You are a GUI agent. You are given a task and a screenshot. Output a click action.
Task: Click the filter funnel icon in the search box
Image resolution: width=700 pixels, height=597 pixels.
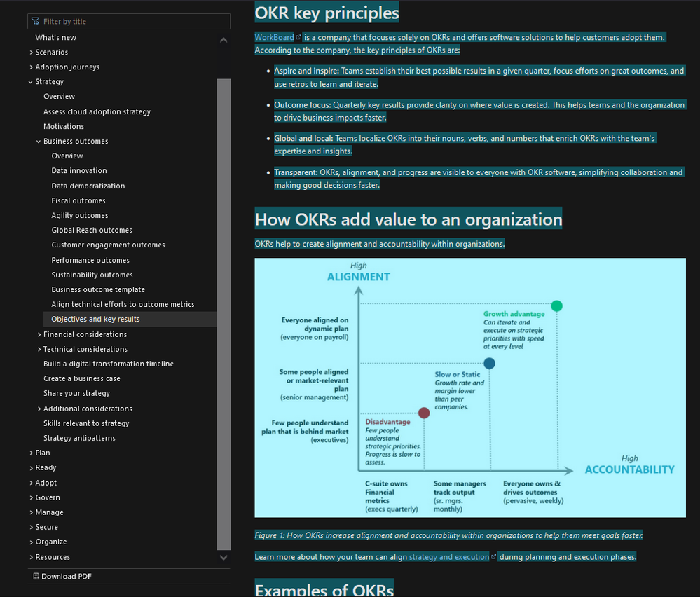pyautogui.click(x=36, y=21)
